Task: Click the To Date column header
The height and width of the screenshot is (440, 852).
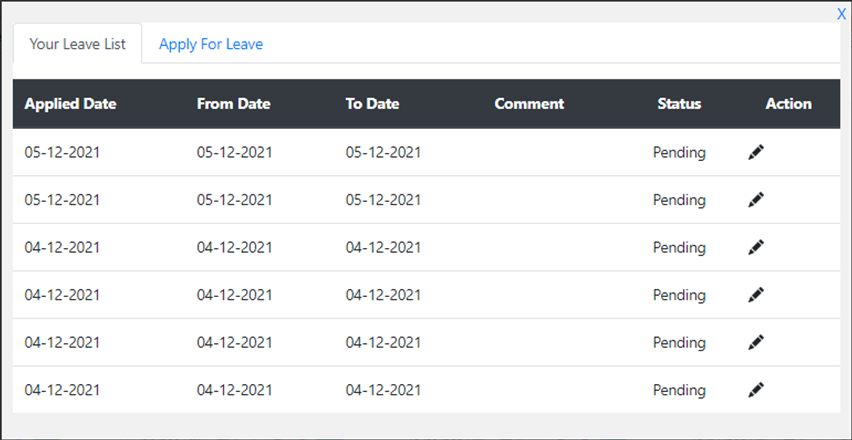Action: pyautogui.click(x=372, y=104)
